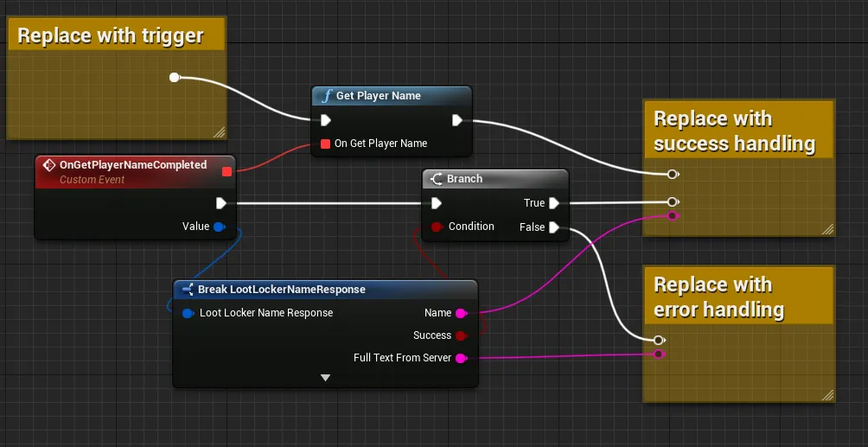
Task: Click the dark red Success output pin
Action: (x=461, y=335)
